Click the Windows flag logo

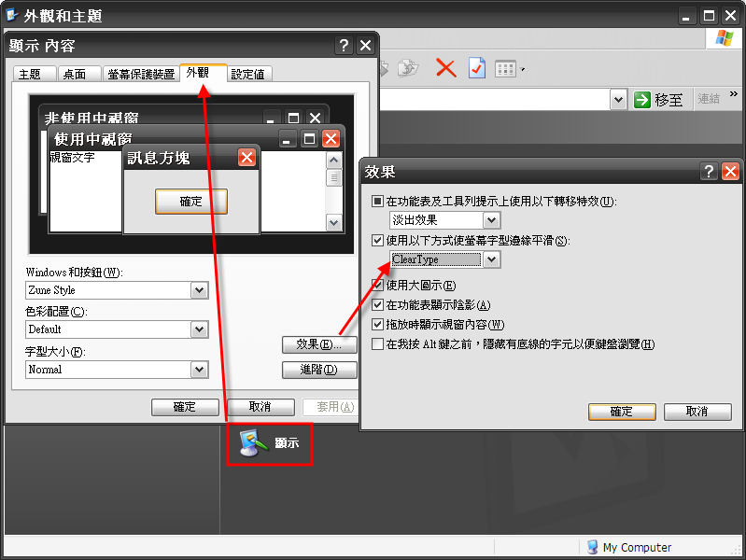pos(724,38)
